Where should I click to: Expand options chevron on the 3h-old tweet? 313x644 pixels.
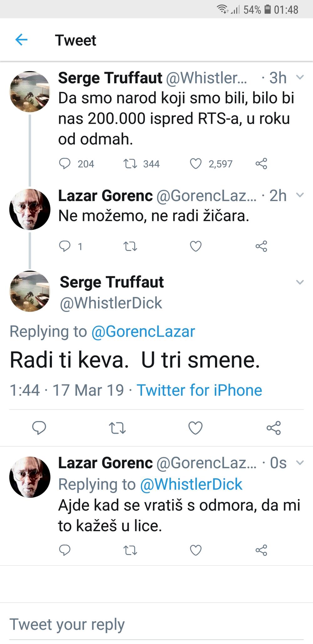(300, 77)
